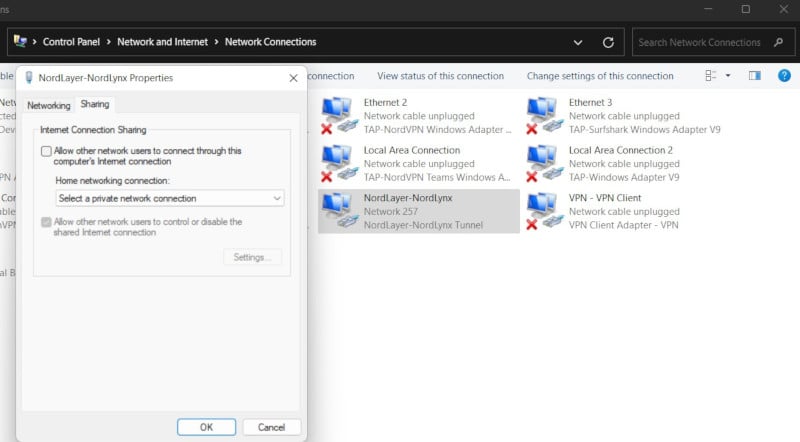The image size is (800, 442).
Task: Click View status of this connection
Action: pyautogui.click(x=440, y=76)
